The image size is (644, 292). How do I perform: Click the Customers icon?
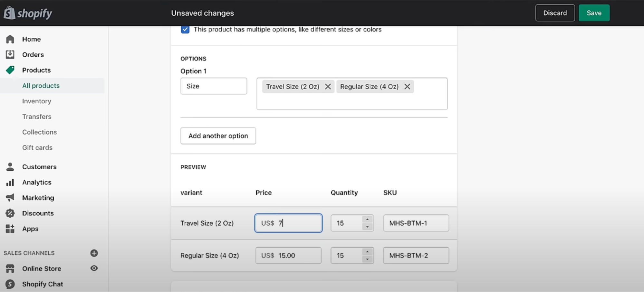click(x=10, y=166)
